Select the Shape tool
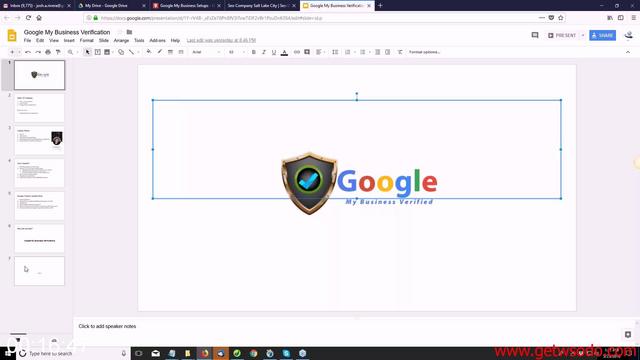Viewport: 640px width, 360px height. tap(121, 52)
